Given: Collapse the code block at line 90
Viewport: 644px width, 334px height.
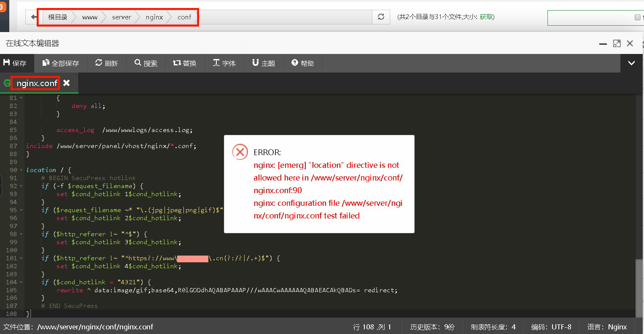Looking at the screenshot, I should [21, 170].
